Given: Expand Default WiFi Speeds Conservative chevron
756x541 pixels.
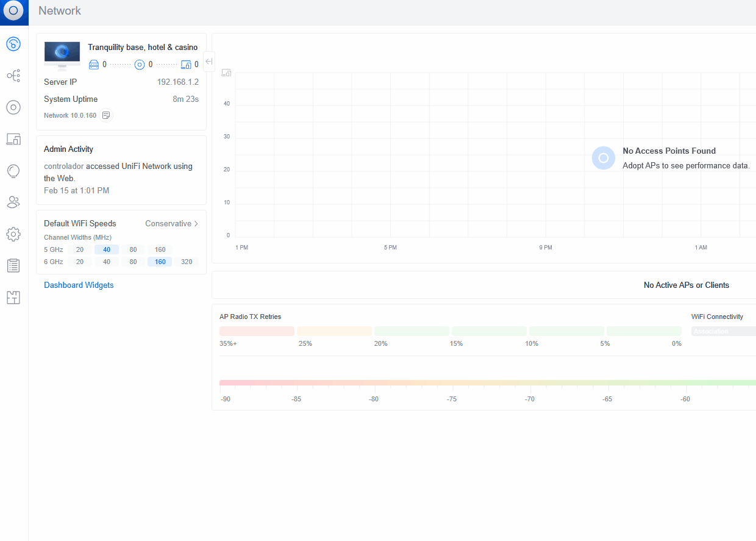Looking at the screenshot, I should [196, 224].
